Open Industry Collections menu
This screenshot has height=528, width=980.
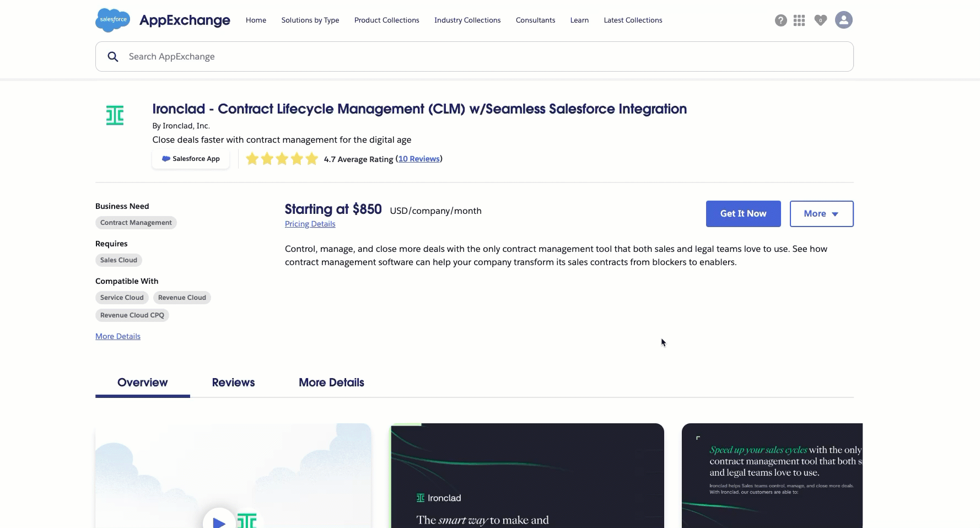467,20
